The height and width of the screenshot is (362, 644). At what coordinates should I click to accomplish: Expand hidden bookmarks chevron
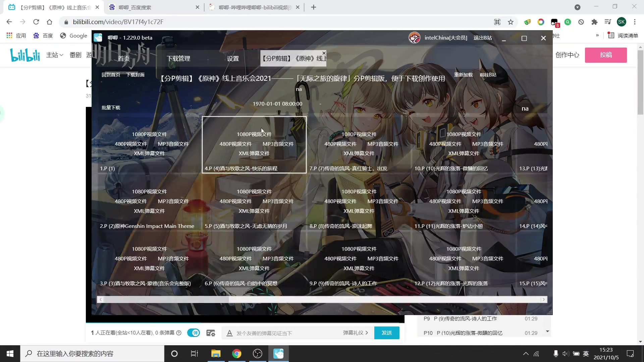coord(597,35)
